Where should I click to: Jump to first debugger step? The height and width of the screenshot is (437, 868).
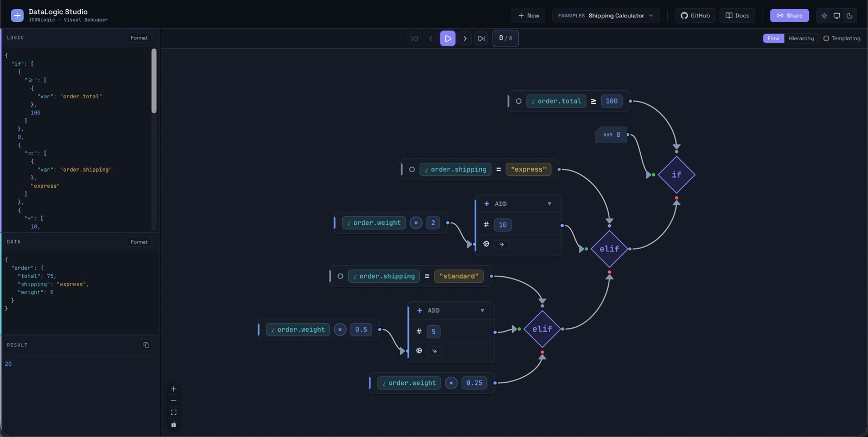(414, 39)
